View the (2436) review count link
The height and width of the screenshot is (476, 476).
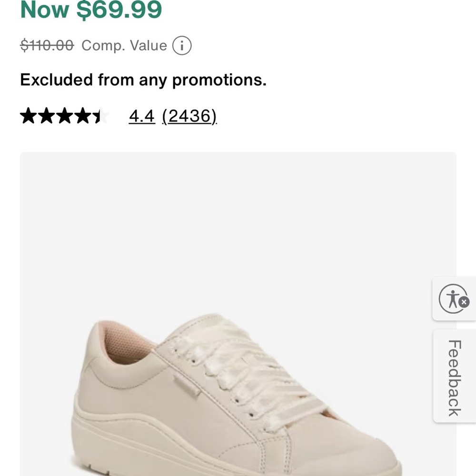tap(189, 116)
